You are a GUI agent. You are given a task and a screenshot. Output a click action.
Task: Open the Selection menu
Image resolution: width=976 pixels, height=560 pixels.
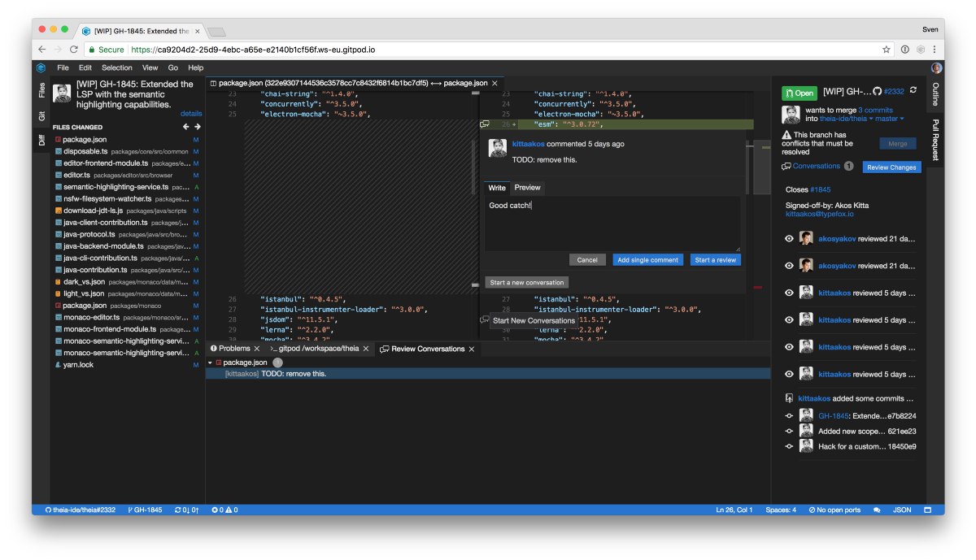pos(116,67)
